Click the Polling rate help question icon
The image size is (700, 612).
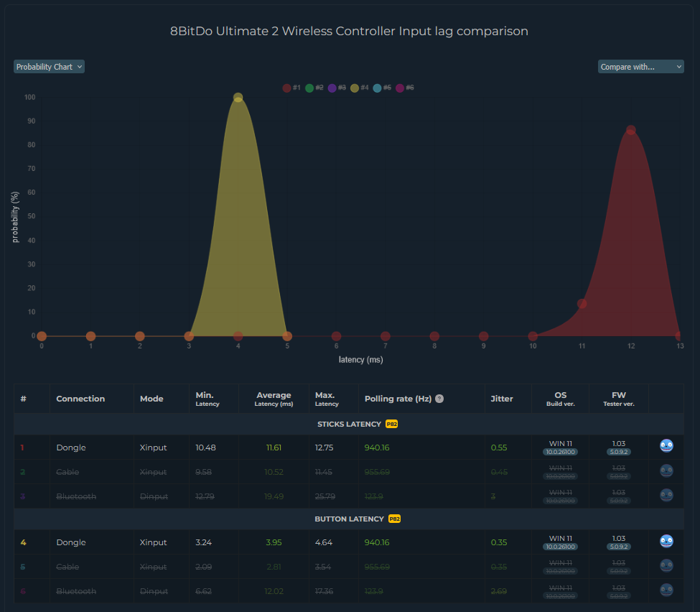click(439, 399)
